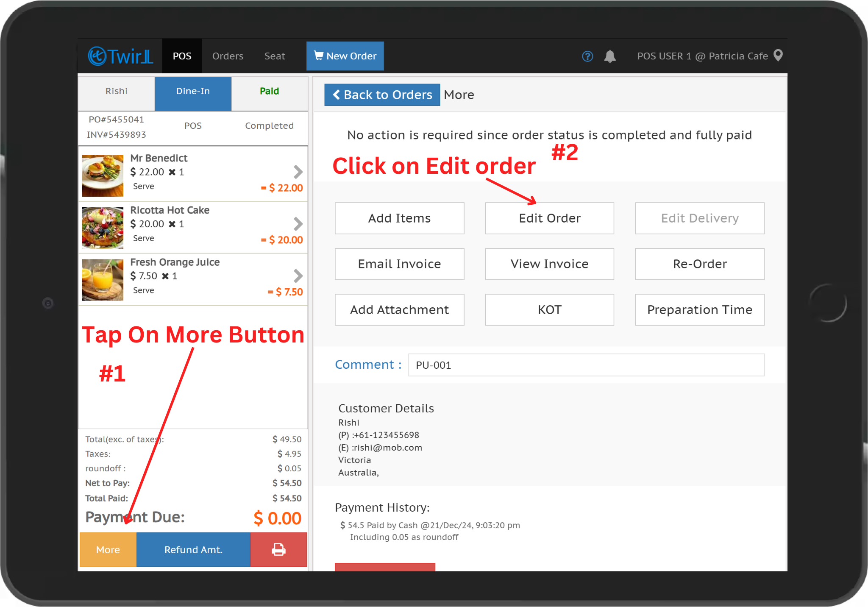Go Back to Orders
This screenshot has height=607, width=868.
pyautogui.click(x=382, y=95)
